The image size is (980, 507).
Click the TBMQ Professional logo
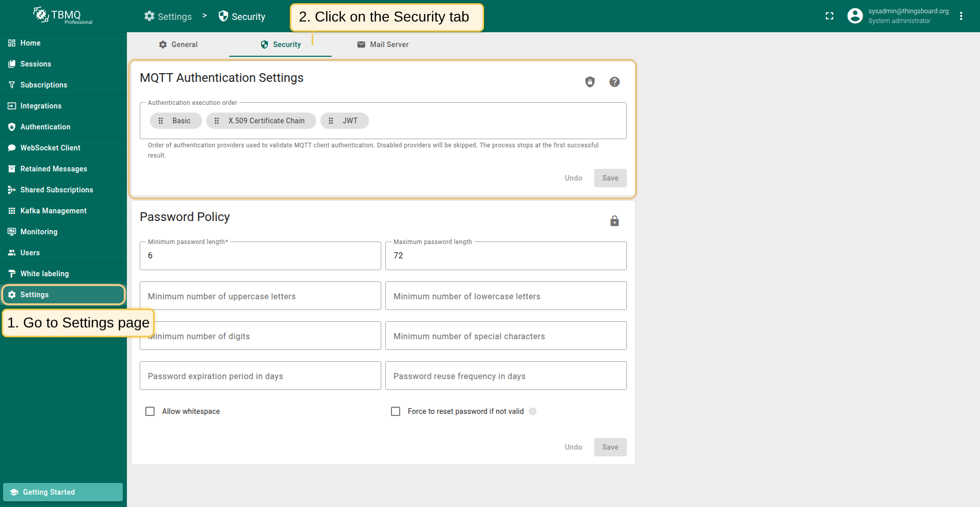point(63,16)
